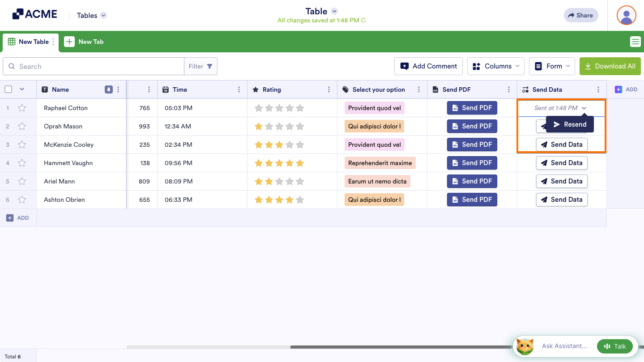Open Time column three-dot menu

coord(239,89)
